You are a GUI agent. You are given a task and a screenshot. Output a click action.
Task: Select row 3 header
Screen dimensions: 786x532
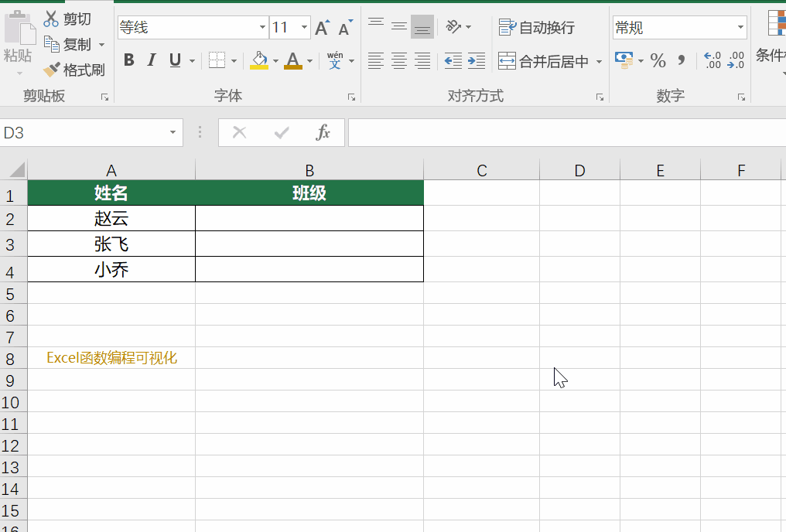point(13,244)
